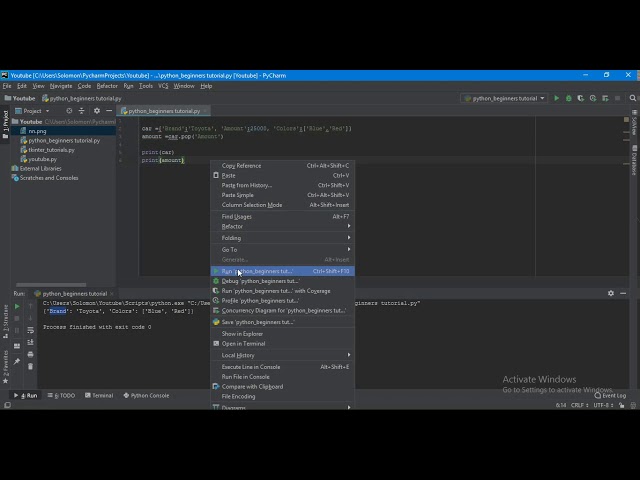
Task: Click Youtube breadcrumb in navigation bar
Action: click(x=20, y=98)
